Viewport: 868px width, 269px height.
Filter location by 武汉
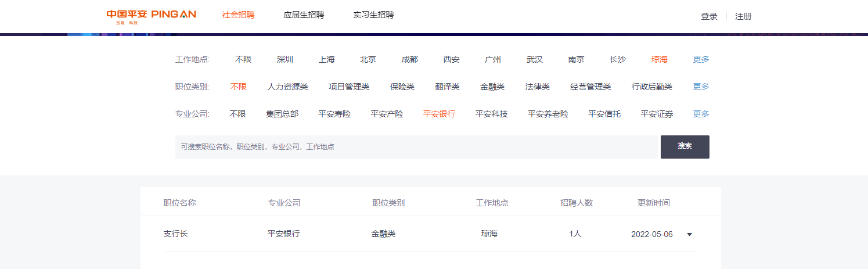[x=535, y=59]
